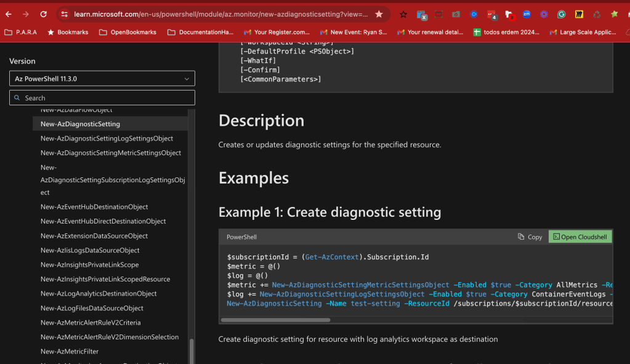The width and height of the screenshot is (630, 364).
Task: Click the green star extension icon
Action: coord(615,14)
